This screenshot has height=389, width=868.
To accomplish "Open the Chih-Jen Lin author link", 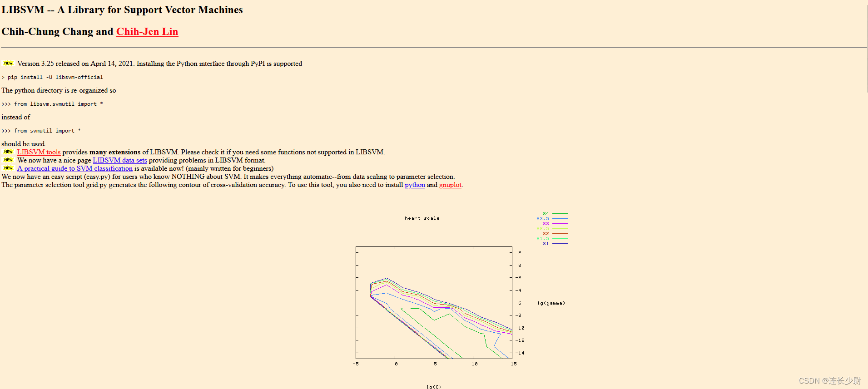I will [x=147, y=32].
